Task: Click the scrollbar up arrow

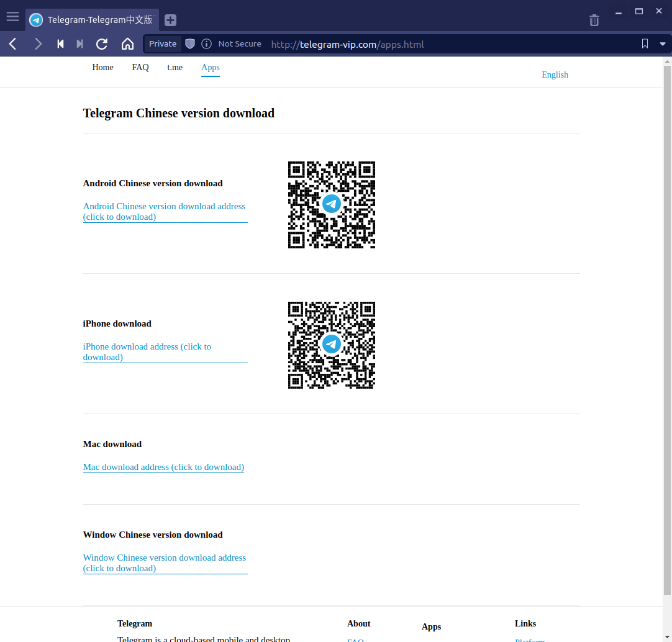Action: coord(667,61)
